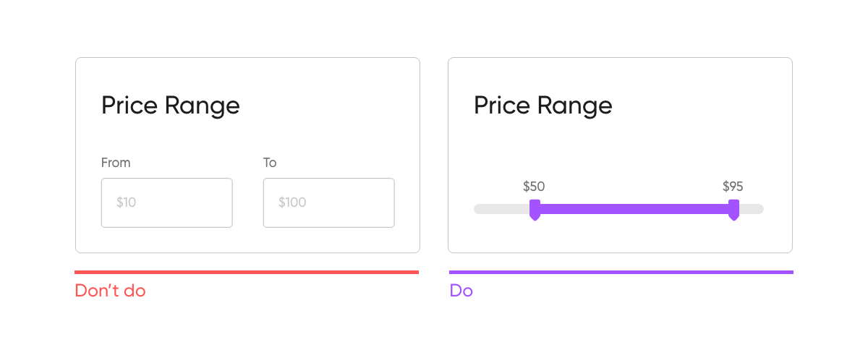Click the $50 value label above the slider

[534, 187]
